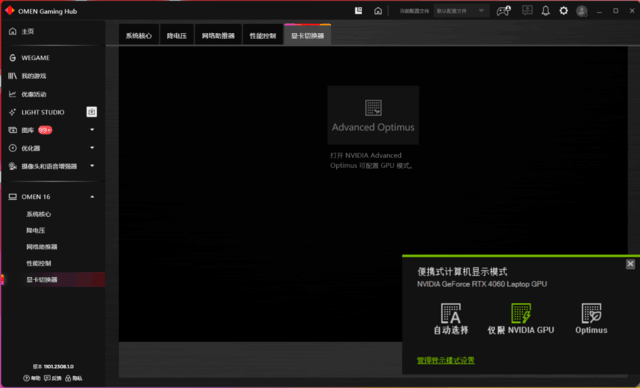
Task: Open 反馈 feedback at sidebar bottom
Action: coord(53,378)
